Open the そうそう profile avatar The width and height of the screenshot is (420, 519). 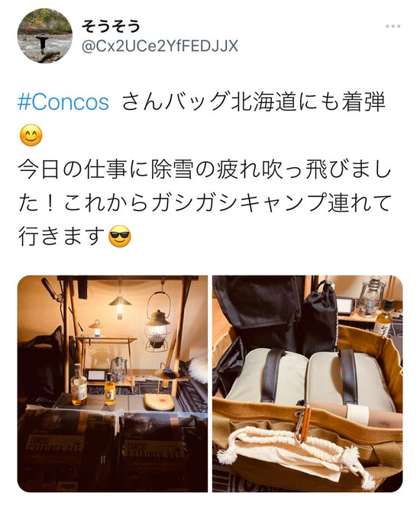click(x=45, y=36)
